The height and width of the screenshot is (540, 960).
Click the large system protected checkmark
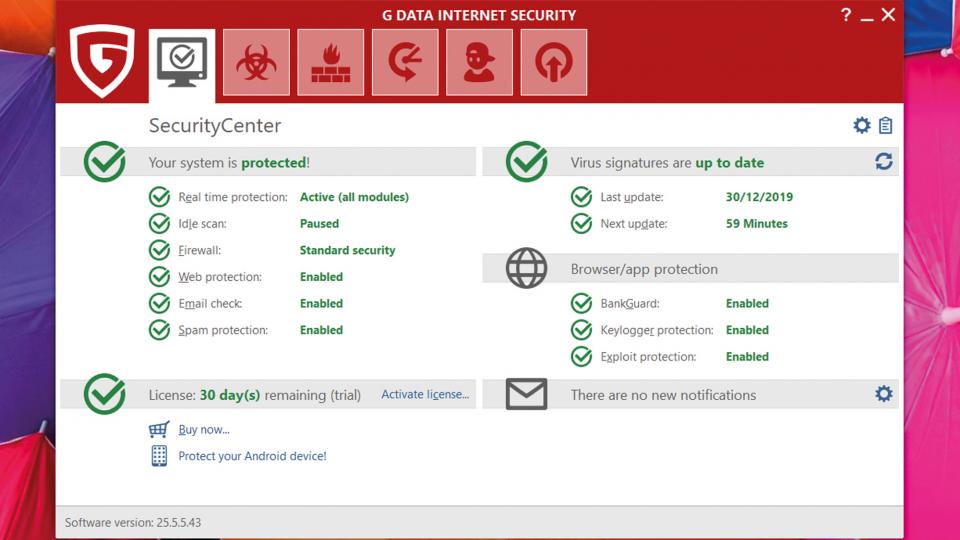(105, 162)
